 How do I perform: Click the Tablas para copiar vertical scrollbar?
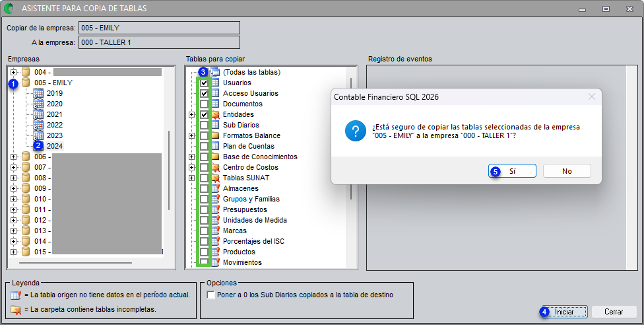point(350,139)
